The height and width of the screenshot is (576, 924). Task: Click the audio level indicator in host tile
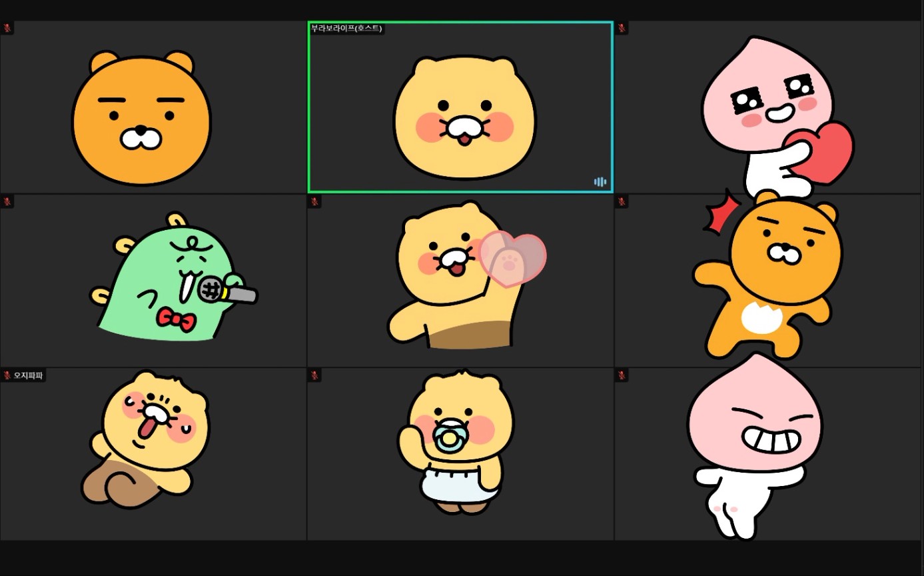(600, 182)
